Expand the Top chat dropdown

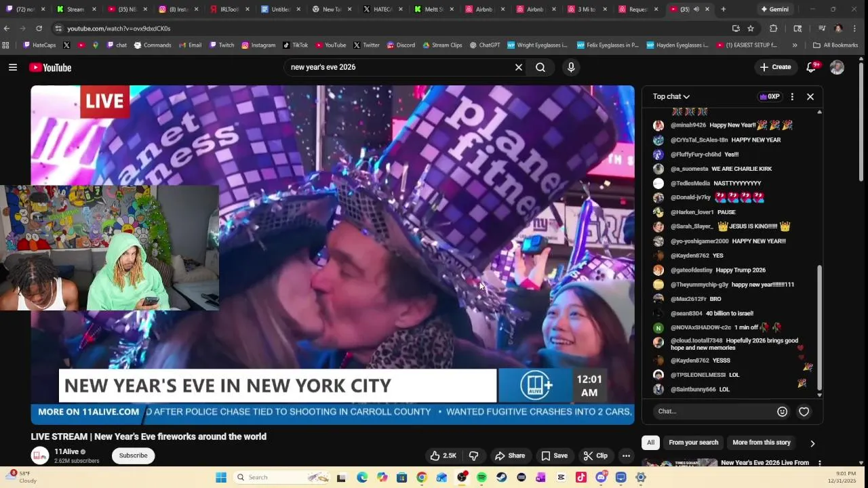point(671,96)
